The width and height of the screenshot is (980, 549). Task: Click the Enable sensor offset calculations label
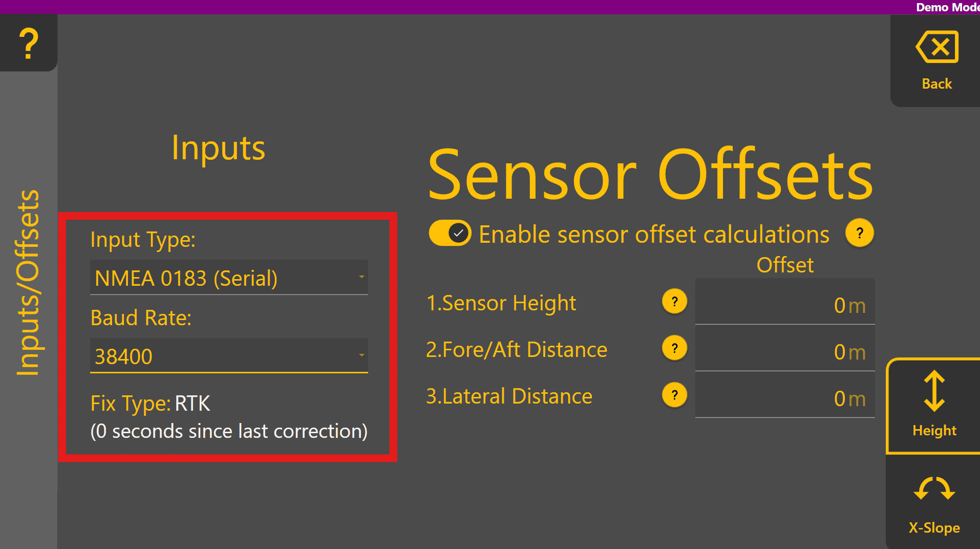coord(653,235)
